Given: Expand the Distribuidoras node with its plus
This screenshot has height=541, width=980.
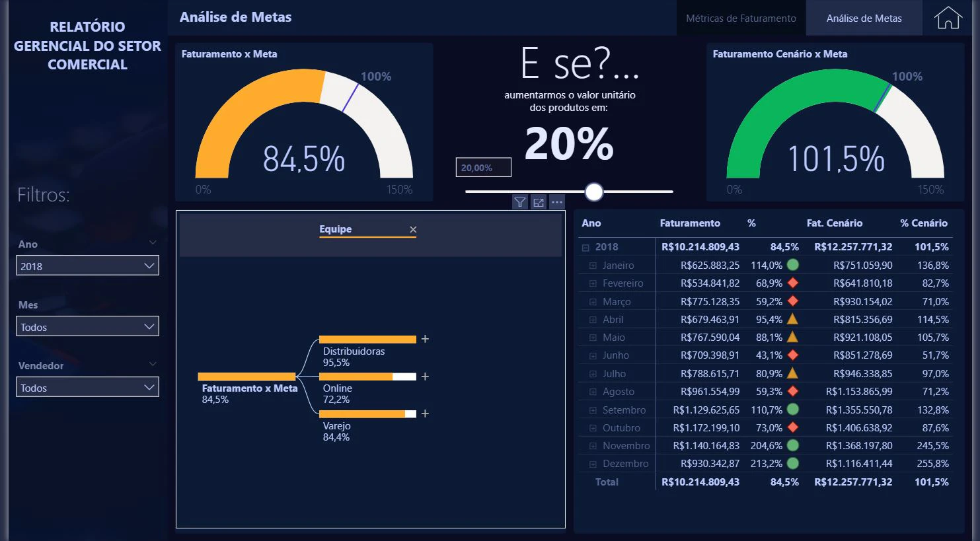Looking at the screenshot, I should click(425, 339).
